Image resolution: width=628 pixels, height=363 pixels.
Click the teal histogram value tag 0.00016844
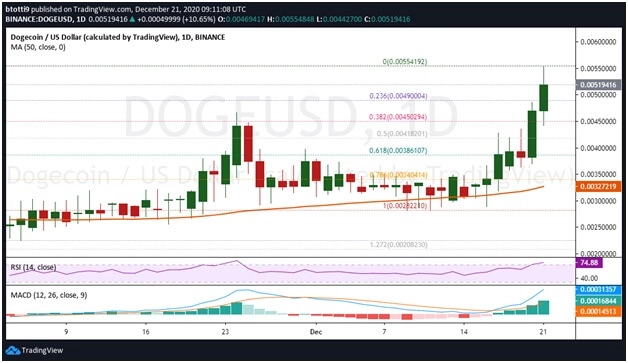(598, 301)
